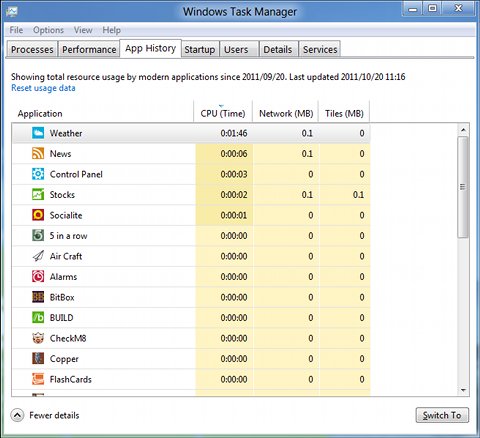
Task: Select the BUILD app icon
Action: (x=38, y=318)
